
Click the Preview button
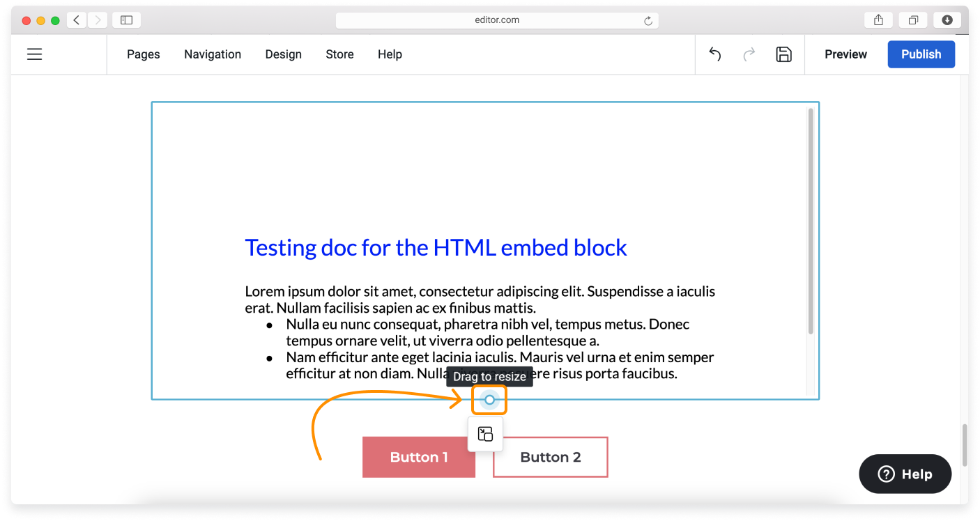(x=845, y=54)
